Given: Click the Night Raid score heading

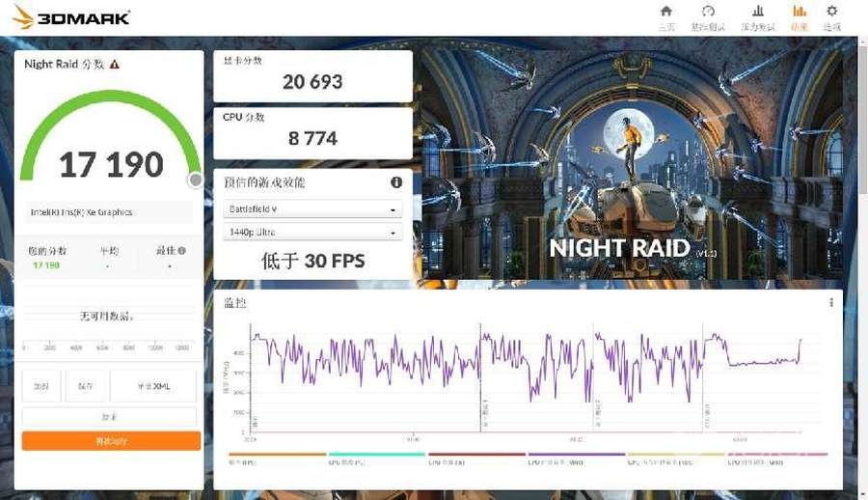Looking at the screenshot, I should tap(64, 65).
